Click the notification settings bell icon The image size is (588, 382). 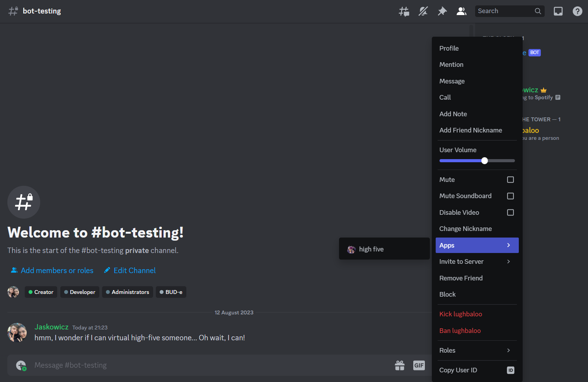click(x=423, y=11)
